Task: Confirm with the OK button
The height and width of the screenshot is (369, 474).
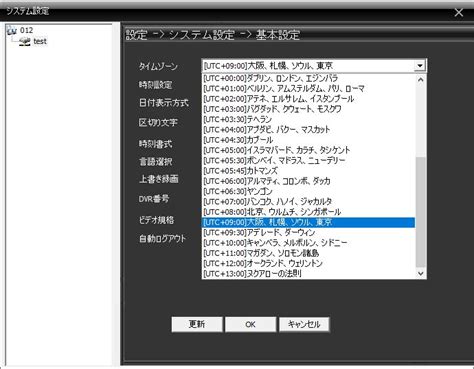Action: pos(250,324)
